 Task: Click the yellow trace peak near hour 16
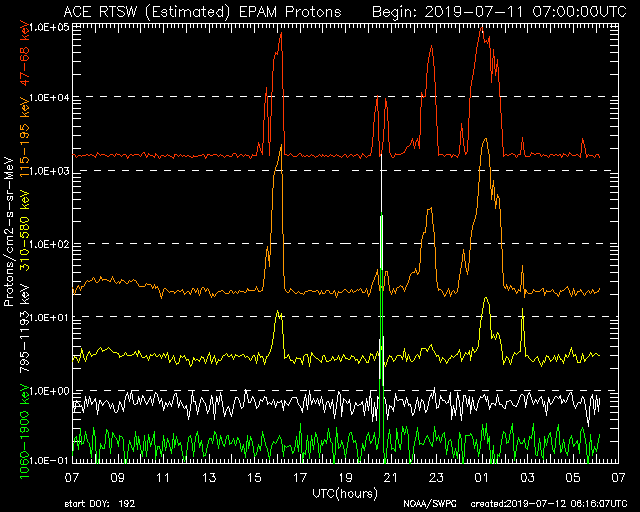point(278,312)
